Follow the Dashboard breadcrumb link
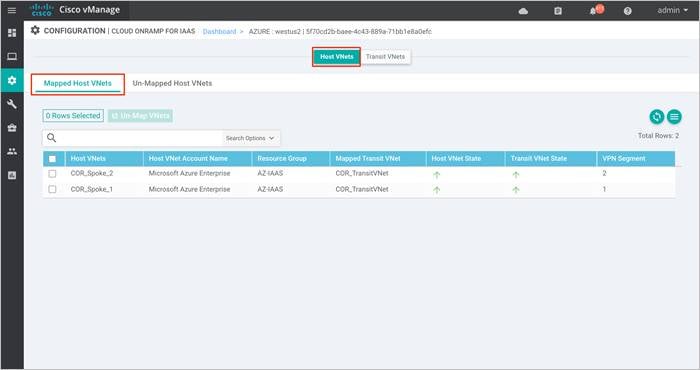Viewport: 700px width, 370px height. [x=219, y=32]
